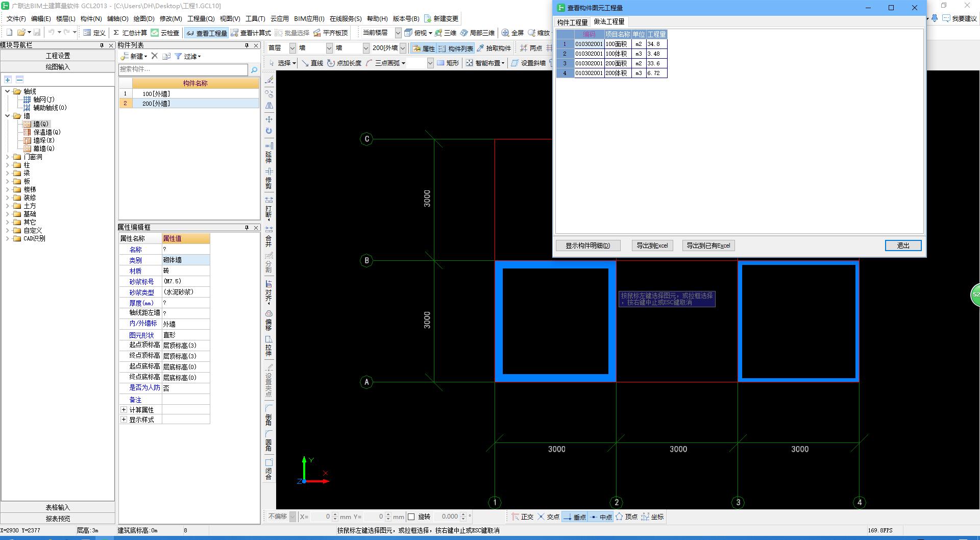Toggle 坐标 coordinate snap
The image size is (980, 540).
[x=653, y=517]
